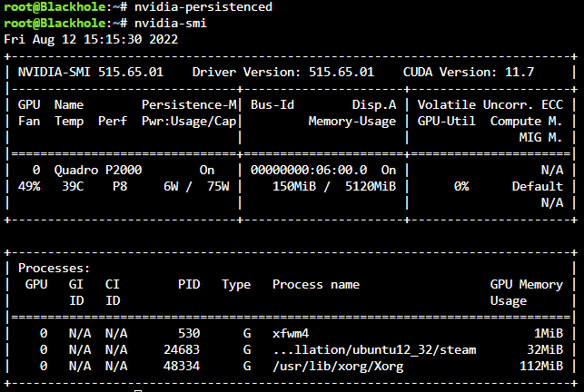Viewport: 584px width, 392px height.
Task: Click memory usage '112MiB' for Xorg
Action: tap(541, 366)
